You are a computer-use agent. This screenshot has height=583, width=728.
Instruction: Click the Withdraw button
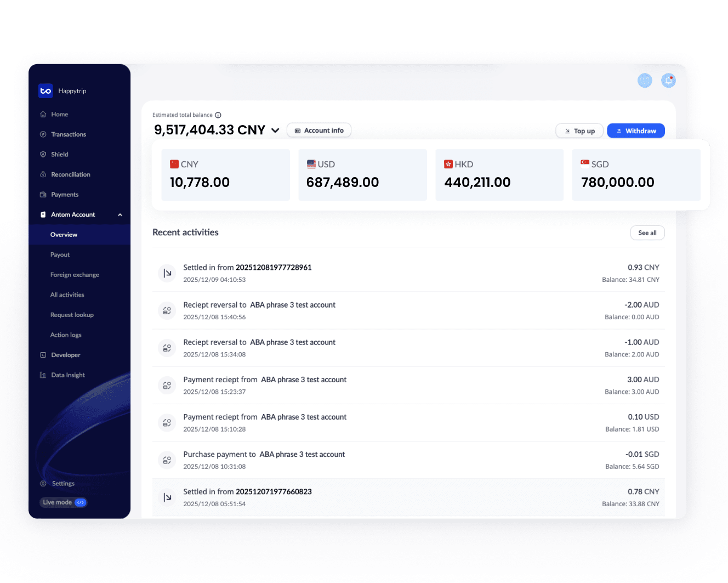pos(635,131)
